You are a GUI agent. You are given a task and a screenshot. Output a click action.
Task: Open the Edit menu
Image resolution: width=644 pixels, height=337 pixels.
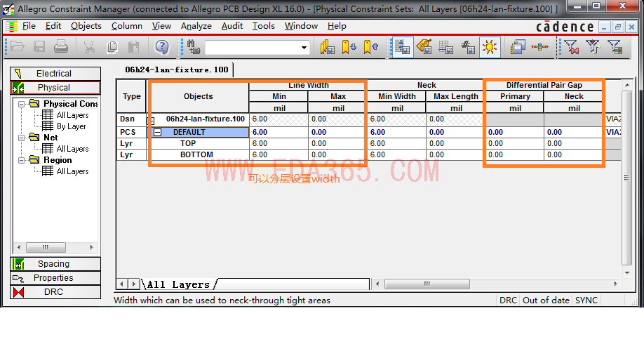[53, 26]
